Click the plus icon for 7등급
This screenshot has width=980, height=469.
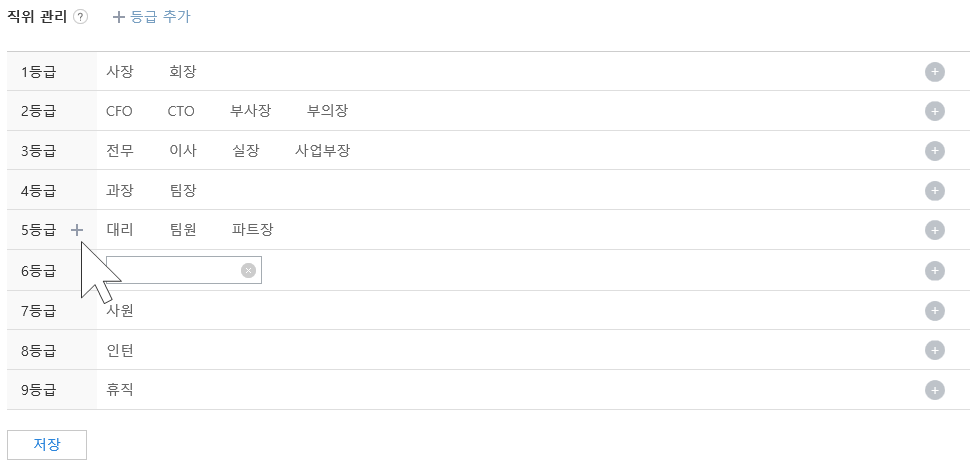point(935,310)
